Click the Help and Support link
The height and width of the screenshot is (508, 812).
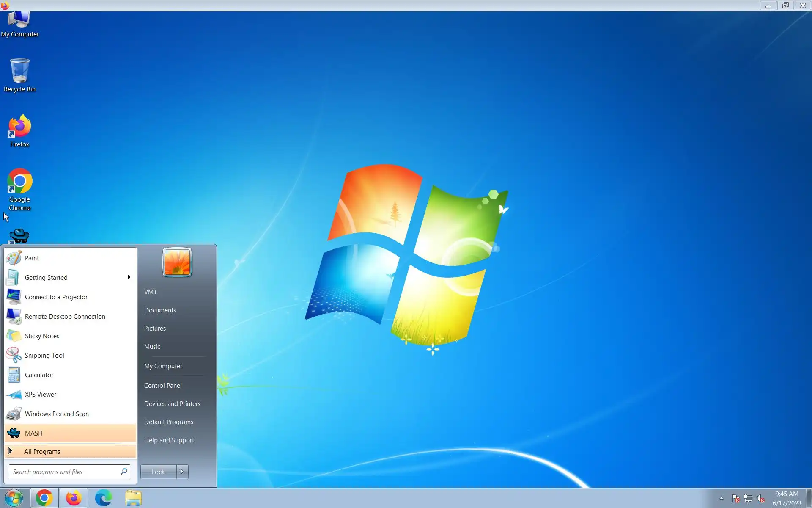point(169,440)
